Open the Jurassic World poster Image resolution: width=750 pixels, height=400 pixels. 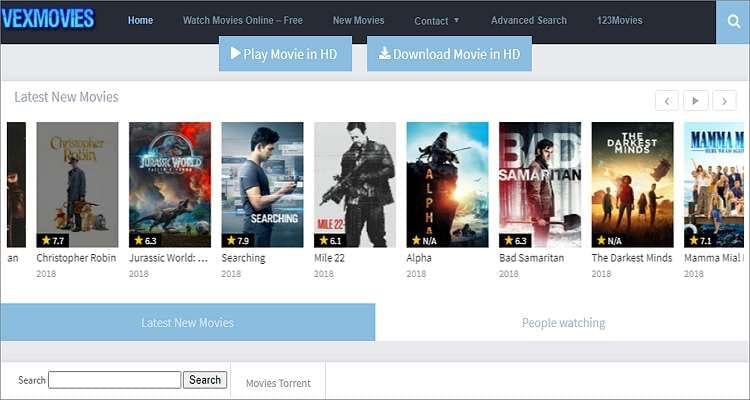(x=170, y=185)
